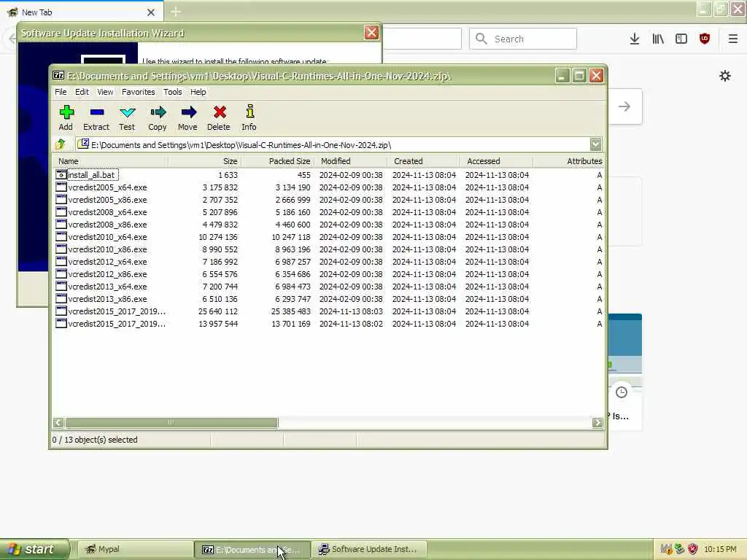747x560 pixels.
Task: Open a new browser tab with plus
Action: (x=176, y=12)
